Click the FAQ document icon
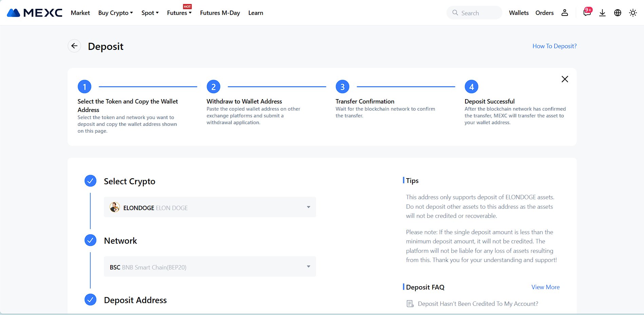Image resolution: width=644 pixels, height=315 pixels. 410,304
